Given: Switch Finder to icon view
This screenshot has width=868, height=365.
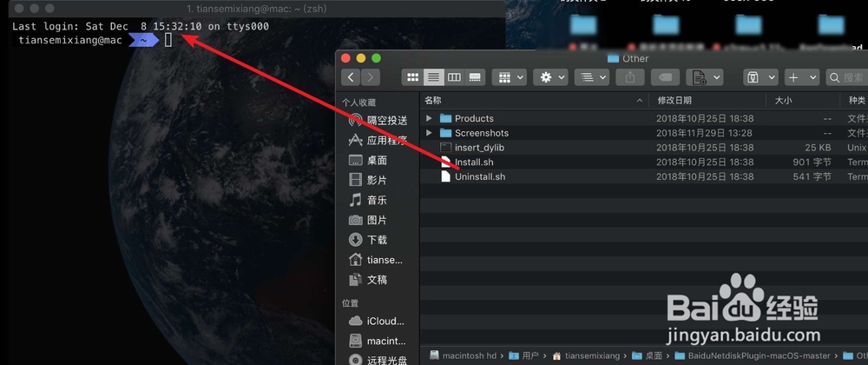Looking at the screenshot, I should point(412,77).
